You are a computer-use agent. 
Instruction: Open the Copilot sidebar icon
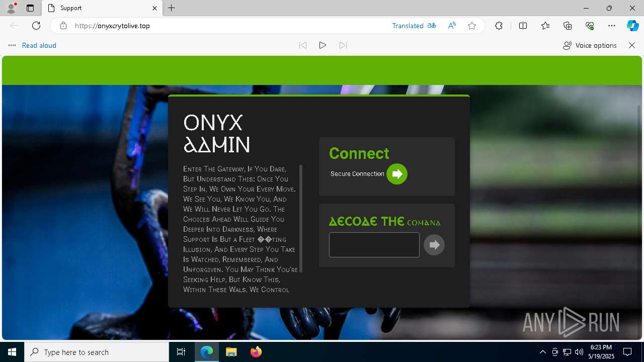632,26
